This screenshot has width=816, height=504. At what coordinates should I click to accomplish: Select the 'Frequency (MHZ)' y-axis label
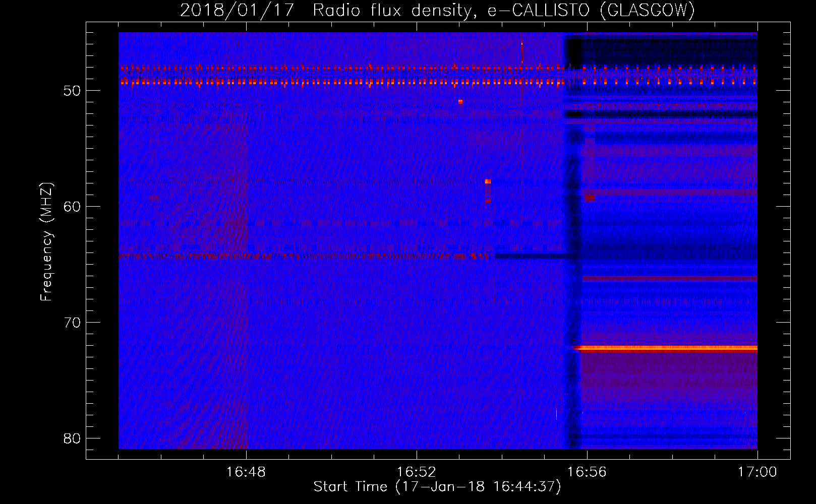[x=46, y=242]
